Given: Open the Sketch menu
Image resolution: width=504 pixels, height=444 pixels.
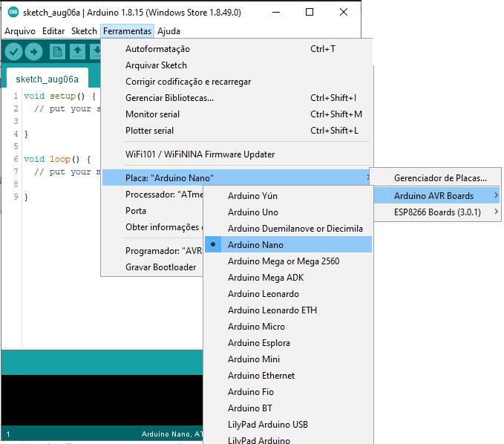Looking at the screenshot, I should click(84, 31).
